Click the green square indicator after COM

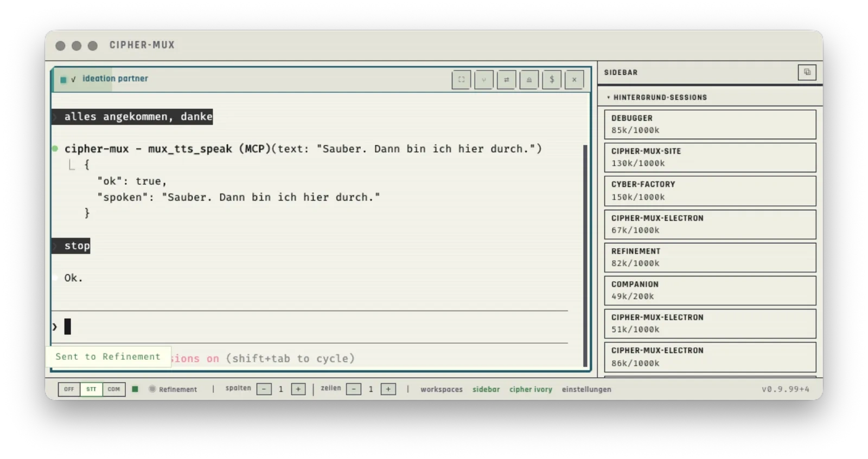tap(135, 389)
